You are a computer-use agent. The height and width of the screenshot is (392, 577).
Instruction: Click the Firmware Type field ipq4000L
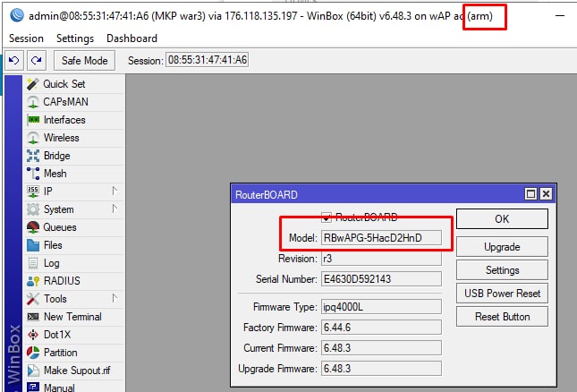(x=381, y=307)
